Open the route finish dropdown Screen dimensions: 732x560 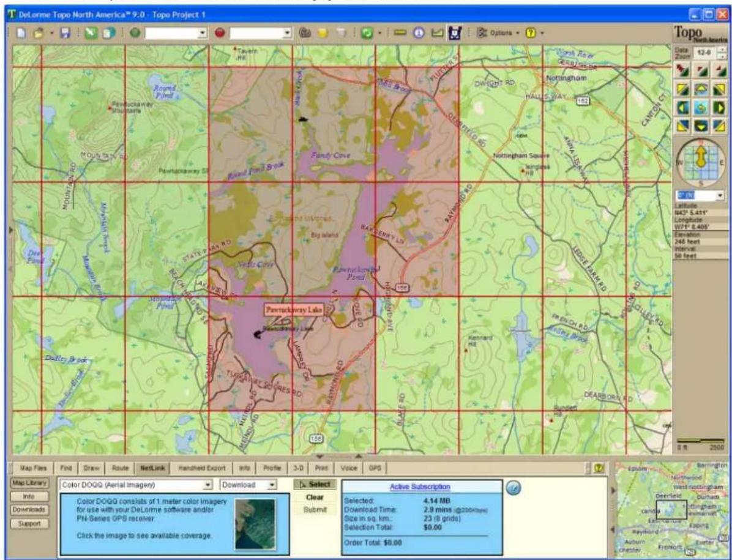[288, 33]
